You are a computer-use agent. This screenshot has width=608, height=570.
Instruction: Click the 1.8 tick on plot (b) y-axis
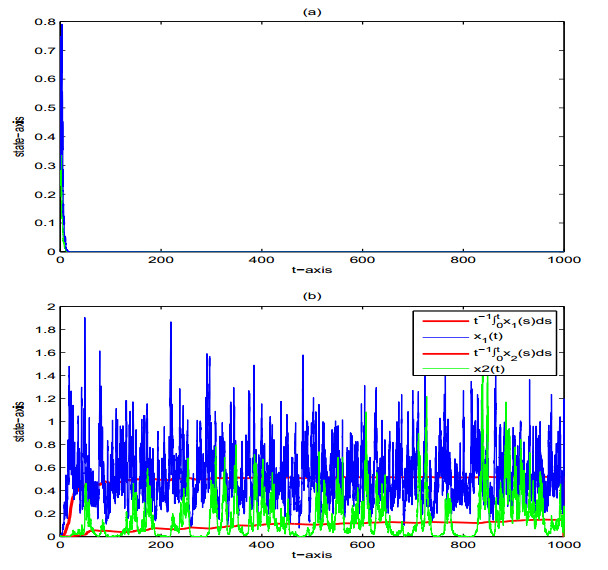[x=47, y=329]
